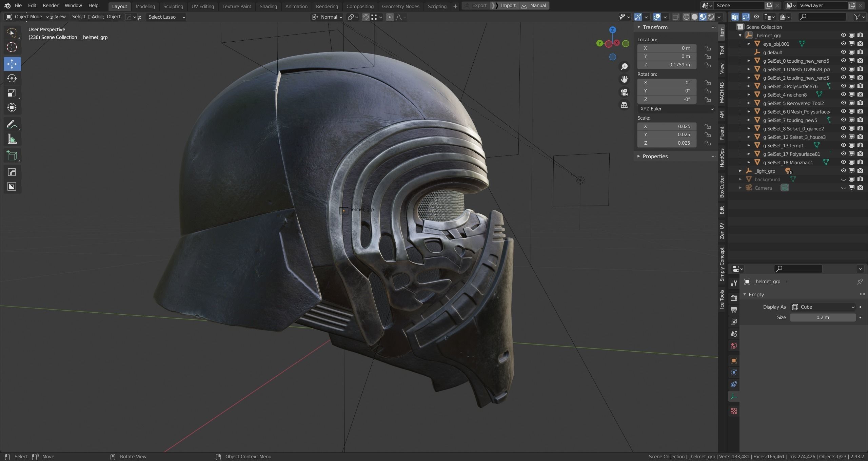Expand the _light_grp tree item
Image resolution: width=868 pixels, height=461 pixels.
pos(740,171)
